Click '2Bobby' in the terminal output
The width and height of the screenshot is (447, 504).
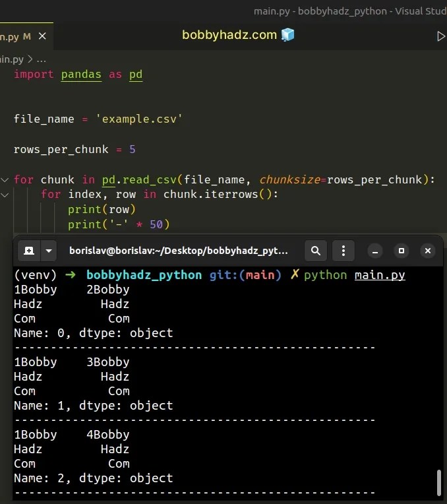tap(107, 290)
